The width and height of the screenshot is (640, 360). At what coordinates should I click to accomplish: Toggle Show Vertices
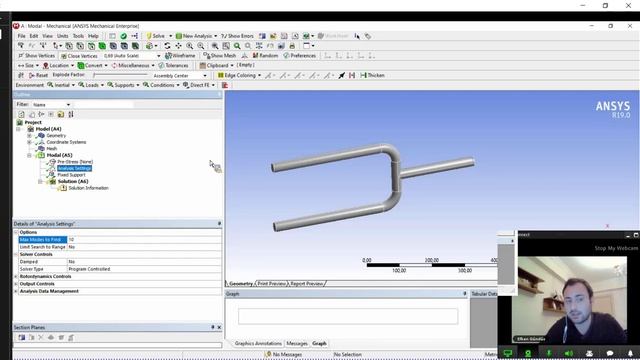coord(36,56)
